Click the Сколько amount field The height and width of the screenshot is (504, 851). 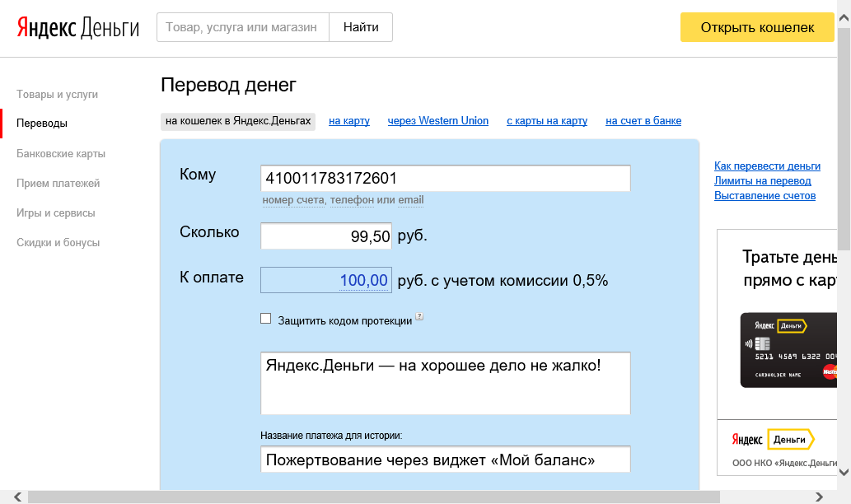click(x=326, y=236)
